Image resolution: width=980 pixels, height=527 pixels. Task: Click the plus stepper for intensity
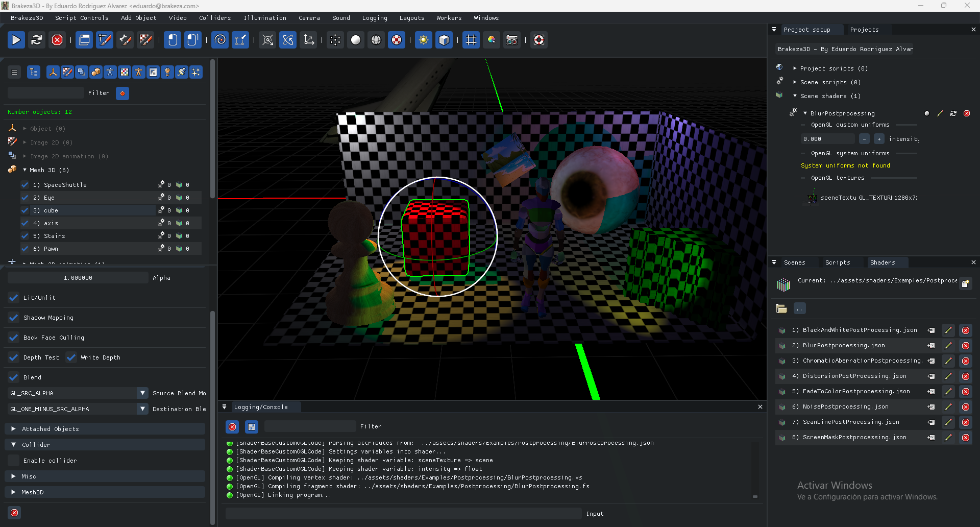878,139
